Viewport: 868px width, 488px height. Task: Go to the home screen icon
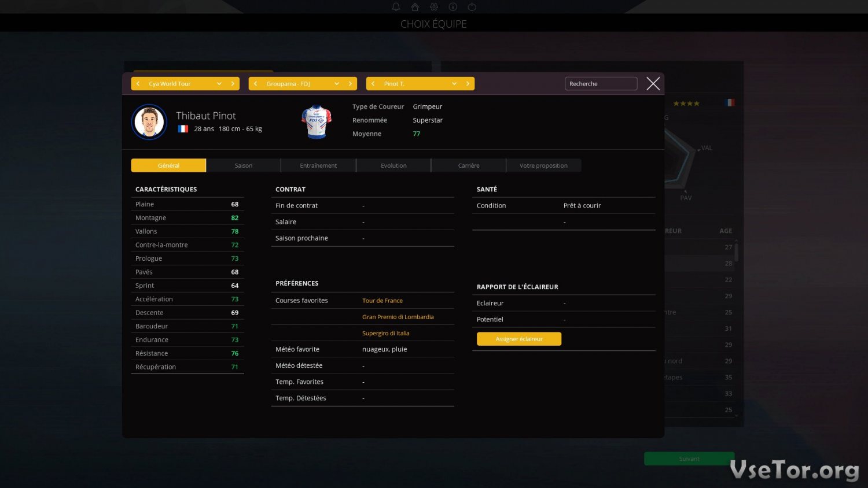point(415,7)
